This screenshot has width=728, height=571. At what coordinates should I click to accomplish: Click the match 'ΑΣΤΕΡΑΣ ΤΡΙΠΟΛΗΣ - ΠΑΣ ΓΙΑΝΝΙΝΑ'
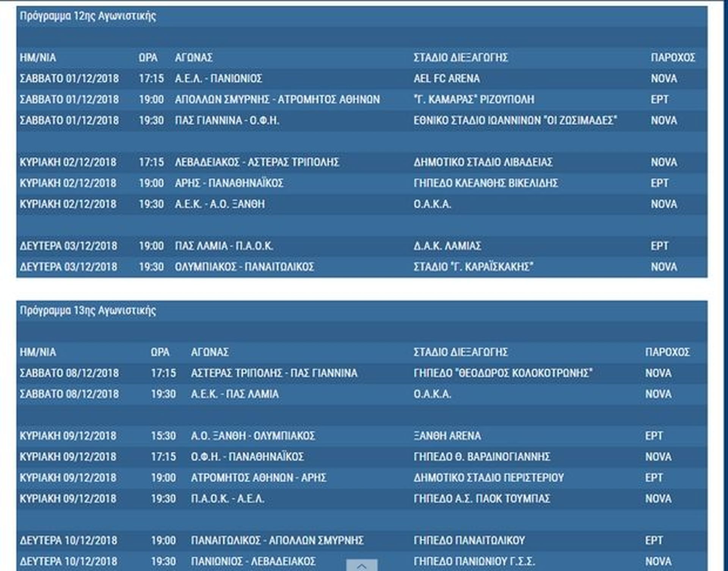point(274,373)
